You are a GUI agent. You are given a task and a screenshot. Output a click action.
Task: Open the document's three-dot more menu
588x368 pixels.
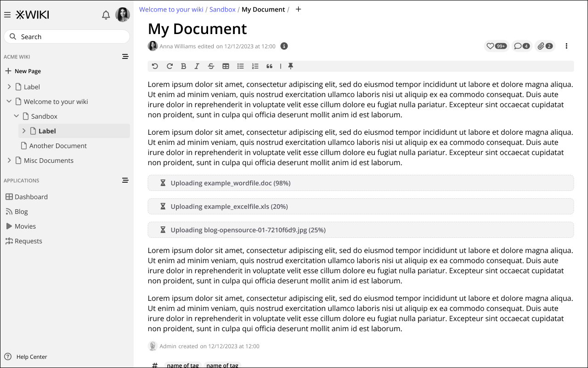click(x=566, y=46)
